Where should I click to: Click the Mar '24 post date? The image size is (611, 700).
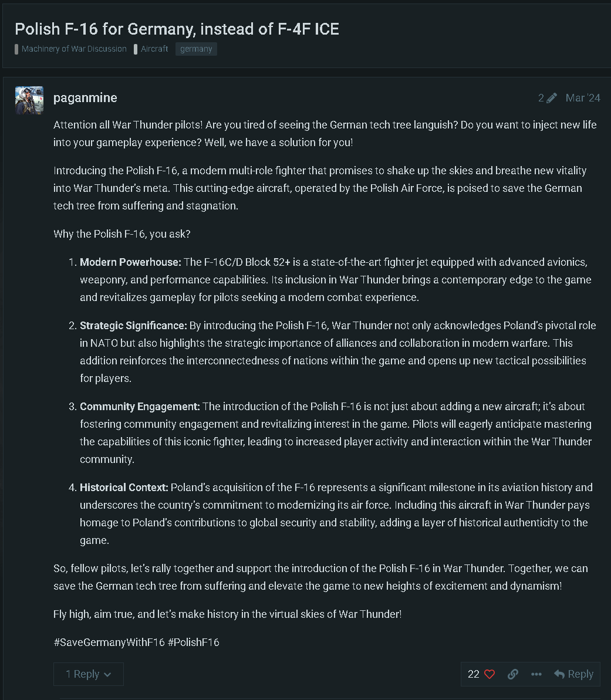[x=582, y=98]
